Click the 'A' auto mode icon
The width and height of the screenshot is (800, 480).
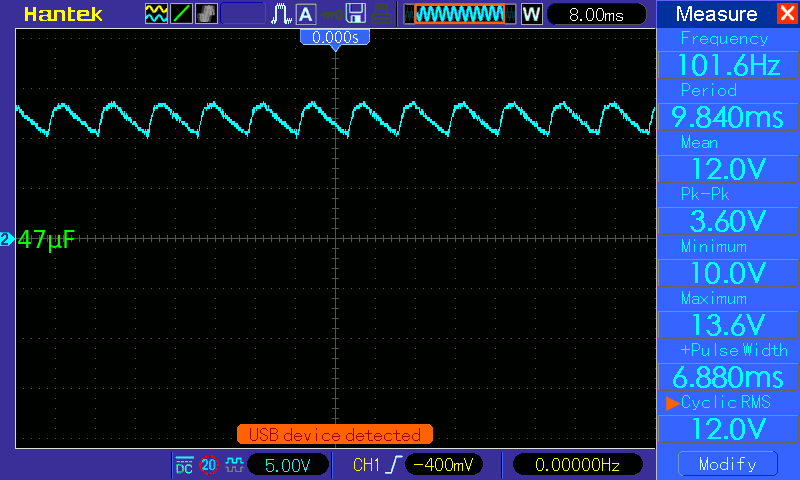coord(306,14)
